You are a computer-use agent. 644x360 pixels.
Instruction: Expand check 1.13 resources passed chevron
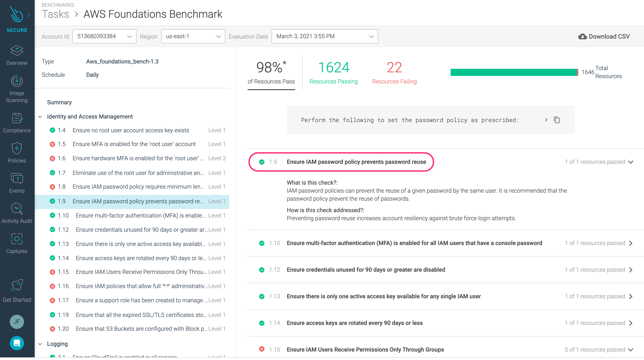click(x=631, y=296)
